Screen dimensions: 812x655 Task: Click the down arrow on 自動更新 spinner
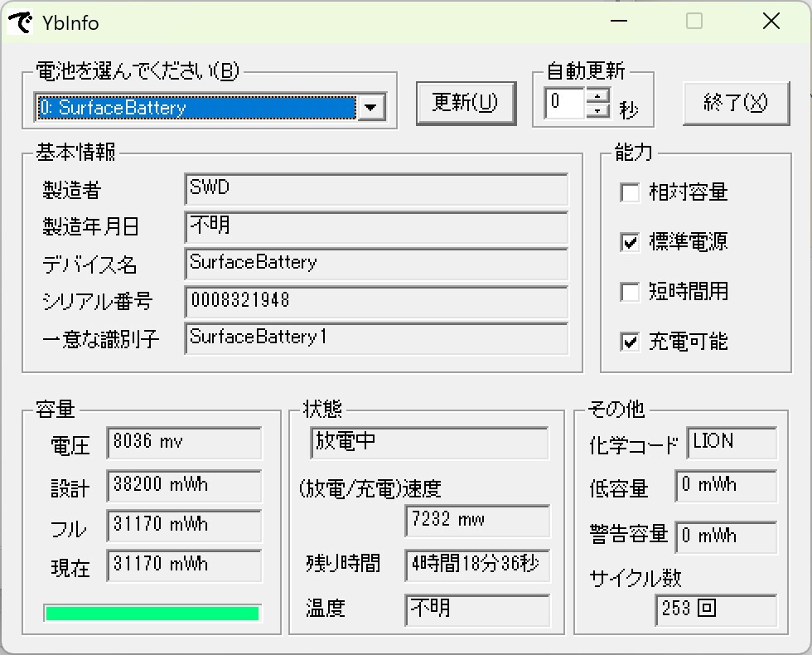(597, 109)
